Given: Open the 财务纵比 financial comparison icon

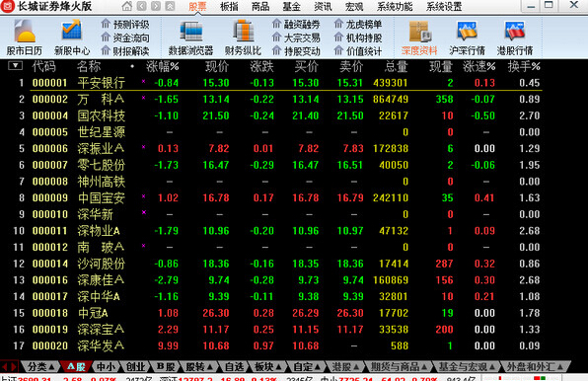Looking at the screenshot, I should 243,38.
